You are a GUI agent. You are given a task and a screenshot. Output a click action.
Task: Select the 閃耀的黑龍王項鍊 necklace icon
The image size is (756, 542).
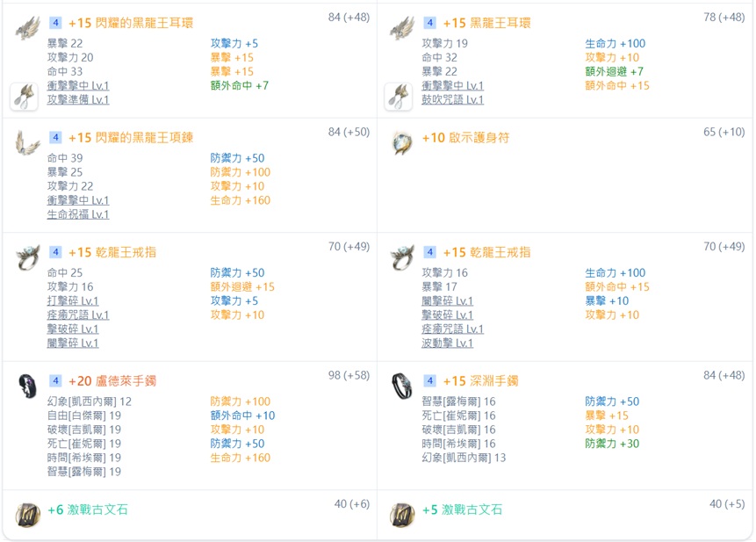coord(27,143)
